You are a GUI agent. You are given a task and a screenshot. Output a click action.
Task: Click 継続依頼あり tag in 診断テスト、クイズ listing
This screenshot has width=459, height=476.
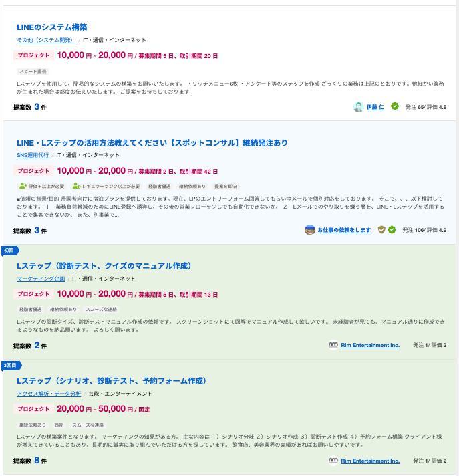[x=63, y=310]
